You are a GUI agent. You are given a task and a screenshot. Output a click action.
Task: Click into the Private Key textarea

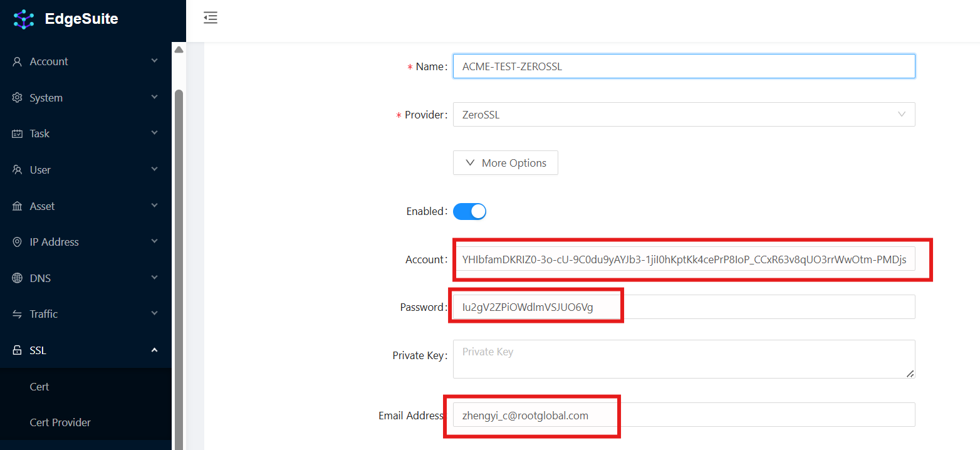[684, 359]
